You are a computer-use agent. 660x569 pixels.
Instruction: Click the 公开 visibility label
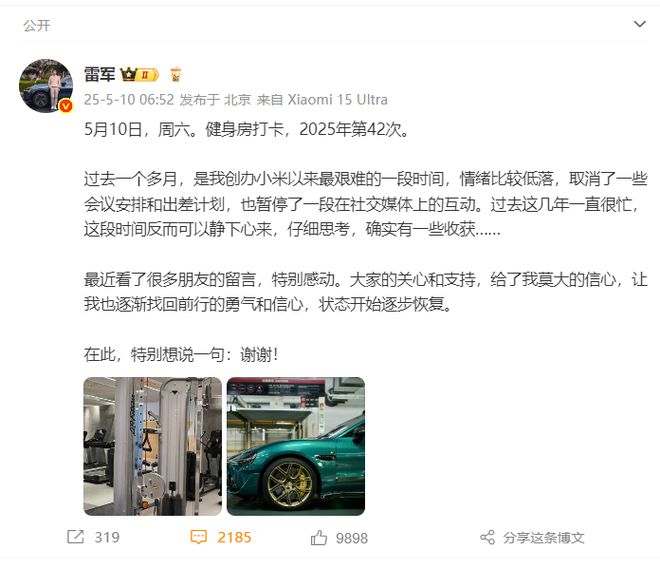click(x=37, y=25)
